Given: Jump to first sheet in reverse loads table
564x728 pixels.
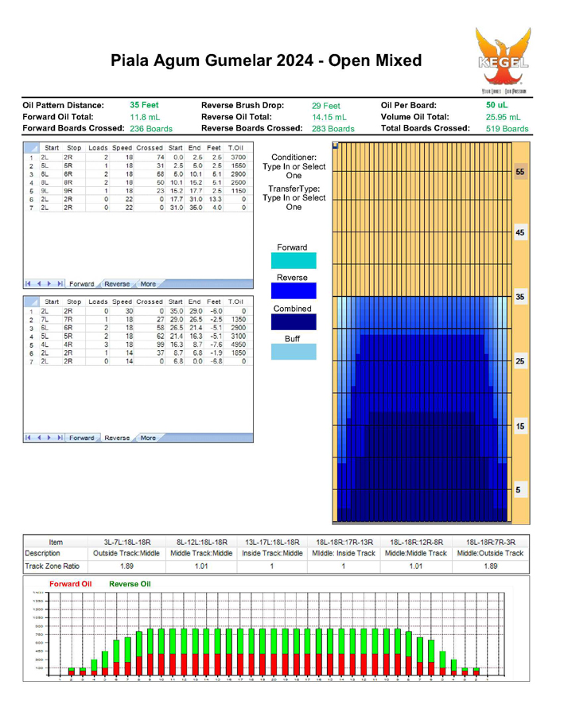Looking at the screenshot, I should point(29,438).
